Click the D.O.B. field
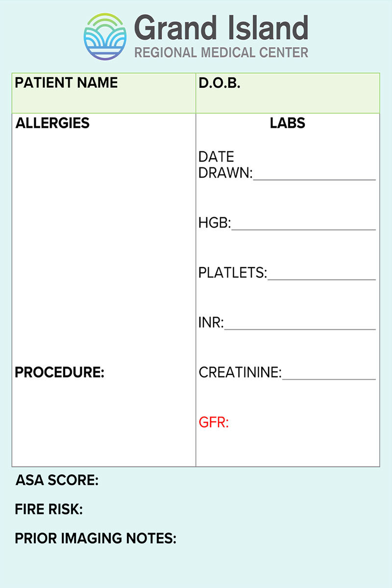Image resolution: width=392 pixels, height=588 pixels. pyautogui.click(x=288, y=93)
